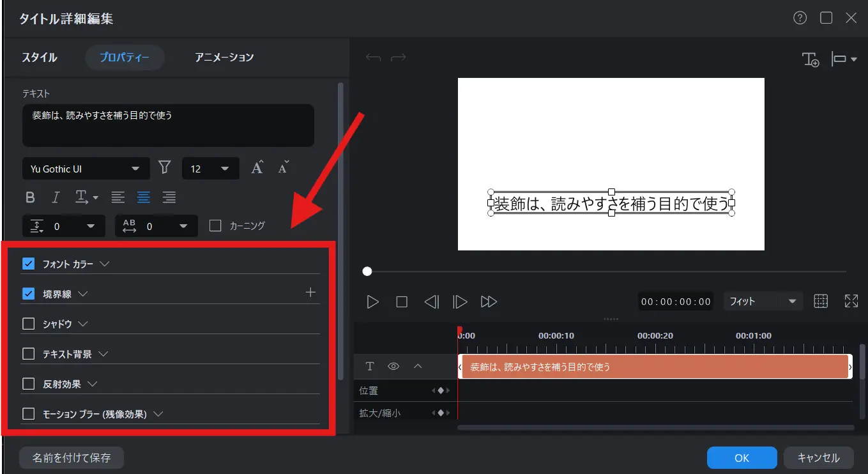This screenshot has width=868, height=474.
Task: Expand the preview to full screen
Action: pos(851,302)
